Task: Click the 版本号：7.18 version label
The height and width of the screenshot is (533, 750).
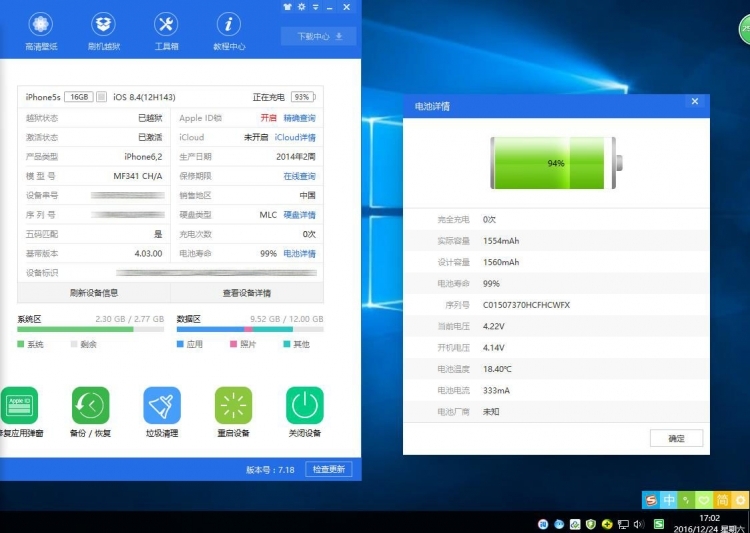Action: click(270, 470)
